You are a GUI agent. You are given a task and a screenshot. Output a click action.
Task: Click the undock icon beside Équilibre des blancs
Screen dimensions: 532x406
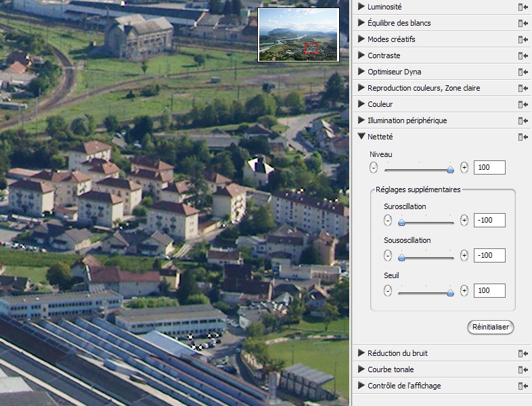coord(523,23)
